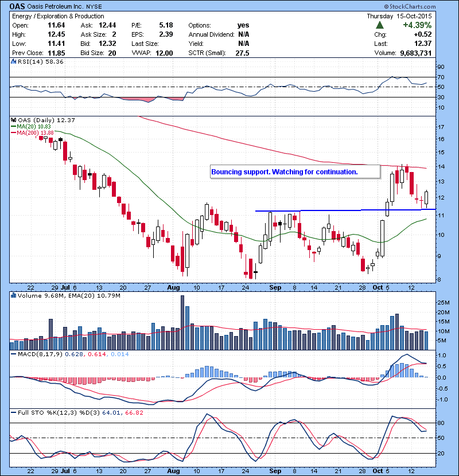459x476 pixels.
Task: Click 'Oasis Petroleum Inc.' company name
Action: click(56, 6)
